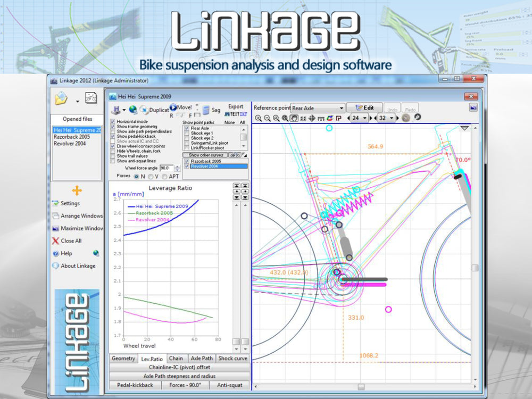
Task: Click Settings in the sidebar
Action: [x=66, y=203]
